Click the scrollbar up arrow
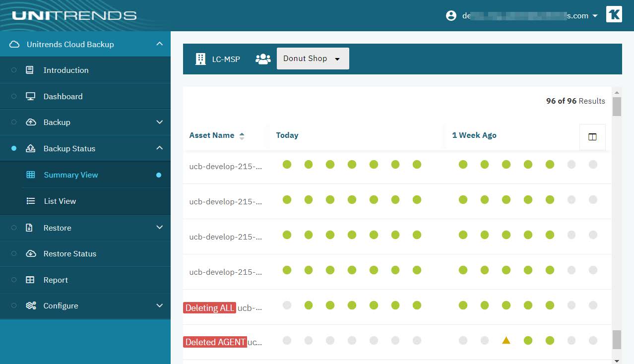This screenshot has height=364, width=634. point(617,93)
